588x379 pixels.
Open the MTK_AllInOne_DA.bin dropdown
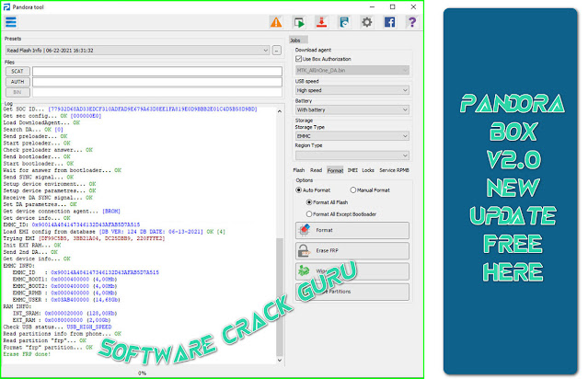pyautogui.click(x=352, y=70)
